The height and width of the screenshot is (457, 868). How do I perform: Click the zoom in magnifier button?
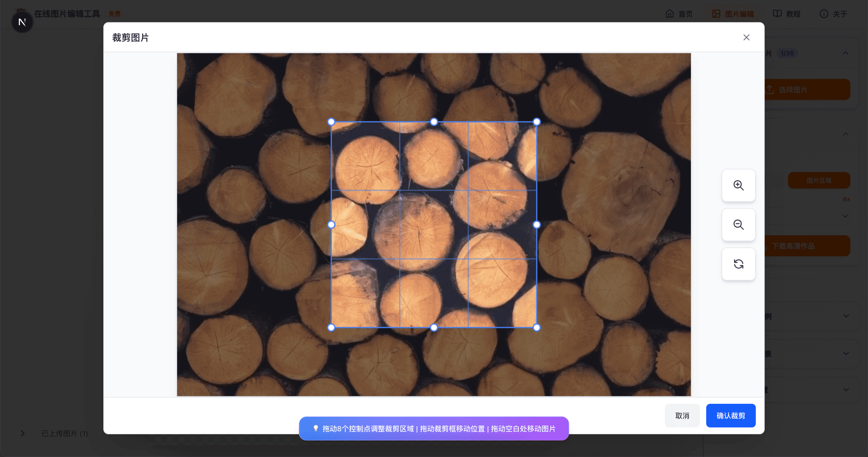[x=738, y=185]
